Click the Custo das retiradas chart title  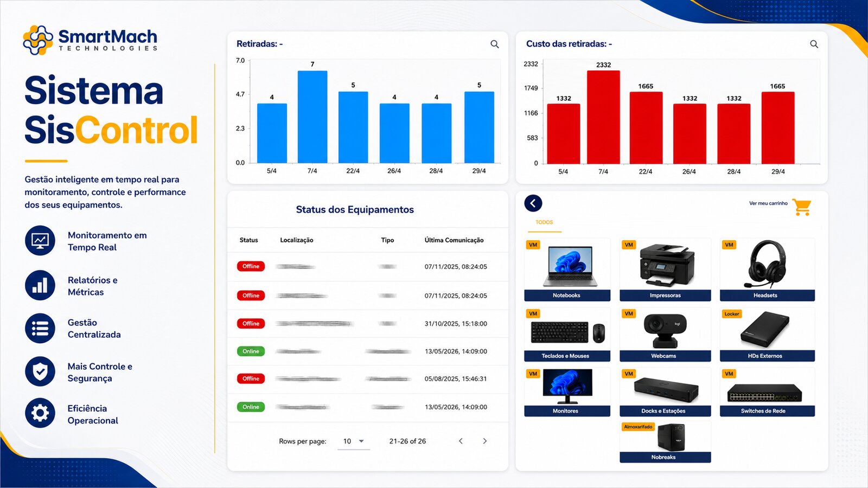569,44
